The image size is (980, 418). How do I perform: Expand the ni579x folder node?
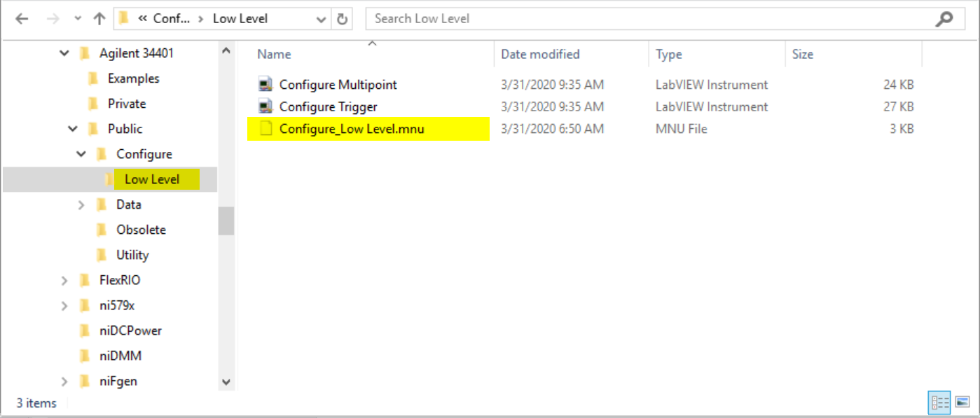pyautogui.click(x=64, y=305)
